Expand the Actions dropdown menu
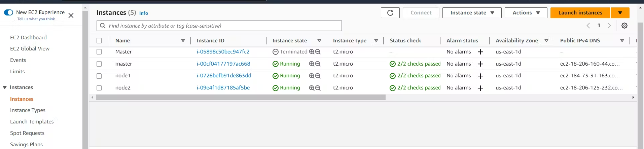This screenshot has height=149, width=644. pos(526,13)
